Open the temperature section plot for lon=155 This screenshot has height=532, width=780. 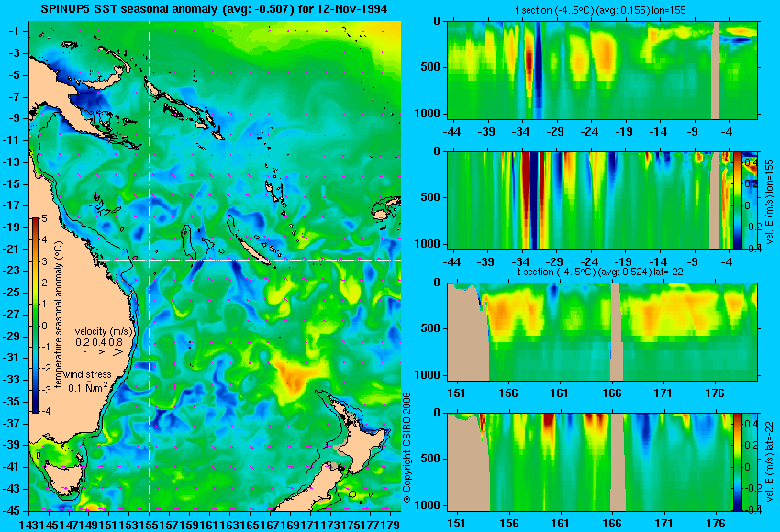(x=602, y=70)
